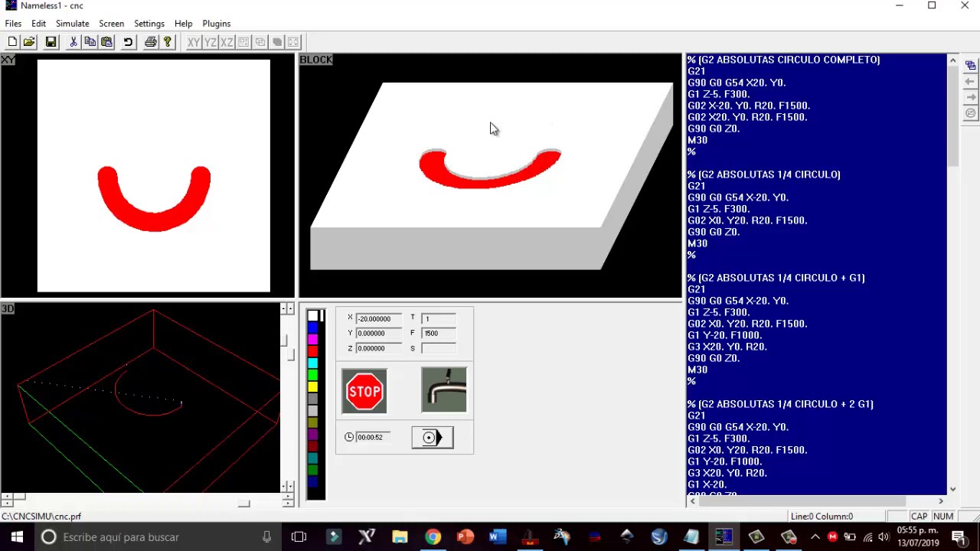Pick the bright green color swatch
This screenshot has width=980, height=551.
click(x=312, y=375)
